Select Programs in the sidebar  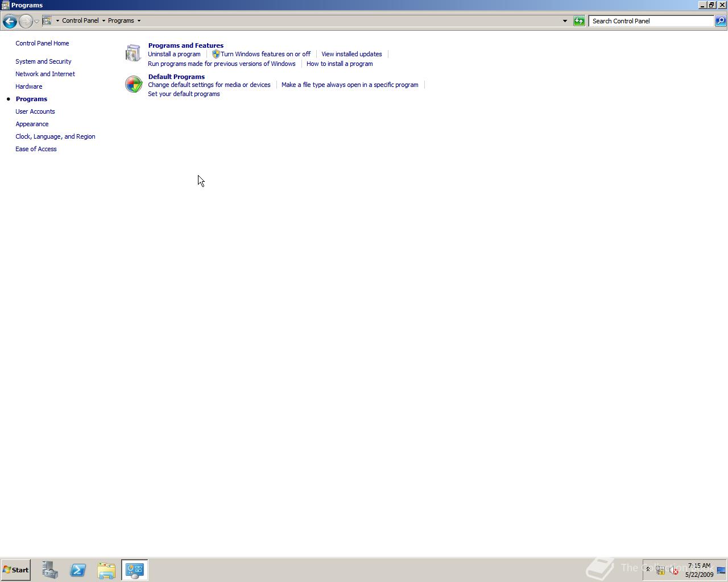(31, 99)
